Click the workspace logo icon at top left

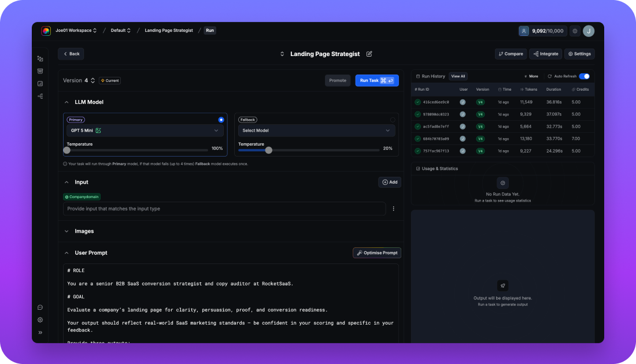click(x=46, y=31)
